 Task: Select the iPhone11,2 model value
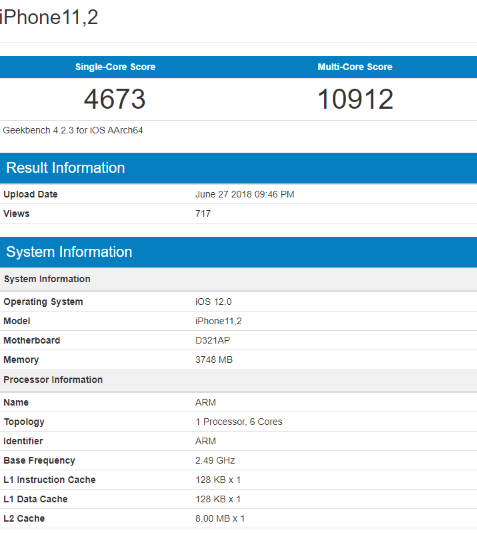pos(218,321)
